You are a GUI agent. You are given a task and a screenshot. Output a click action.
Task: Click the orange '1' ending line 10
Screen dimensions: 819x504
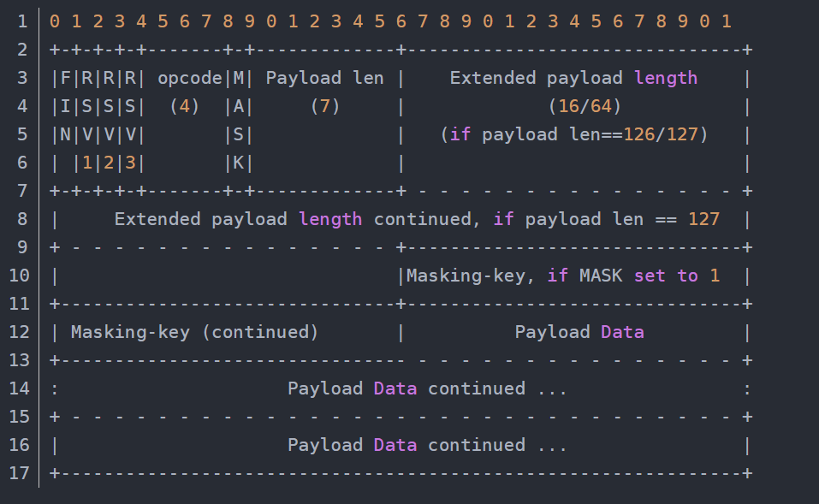point(715,276)
